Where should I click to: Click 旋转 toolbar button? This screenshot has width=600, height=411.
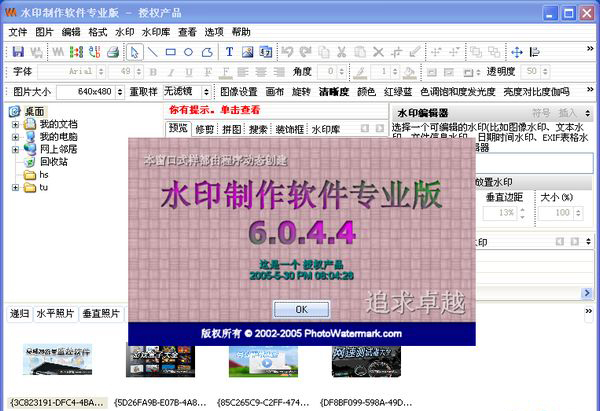301,92
